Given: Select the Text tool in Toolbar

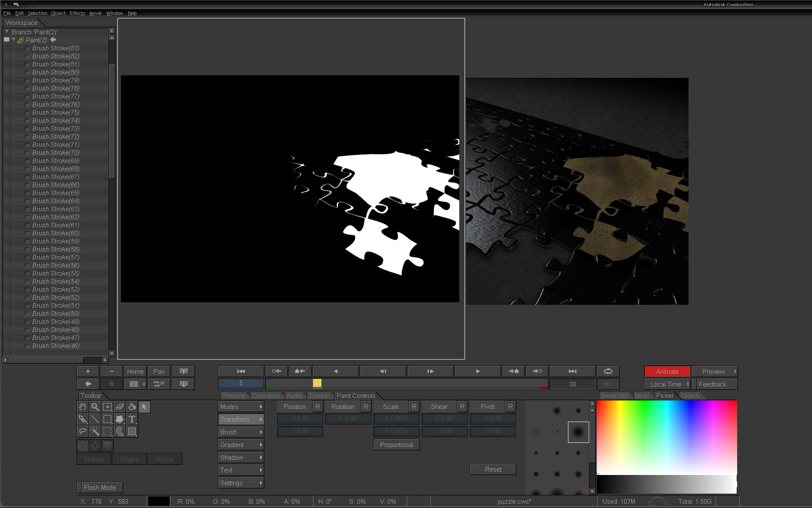Looking at the screenshot, I should [x=132, y=419].
